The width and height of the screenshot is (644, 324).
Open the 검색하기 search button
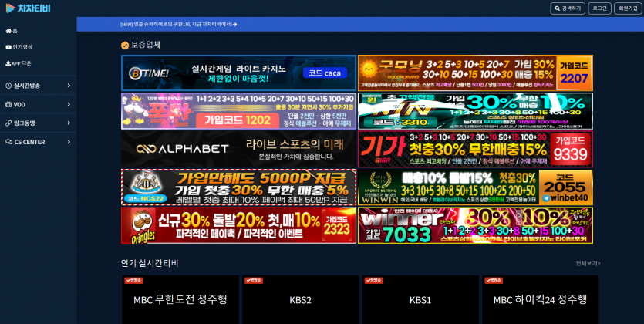568,8
